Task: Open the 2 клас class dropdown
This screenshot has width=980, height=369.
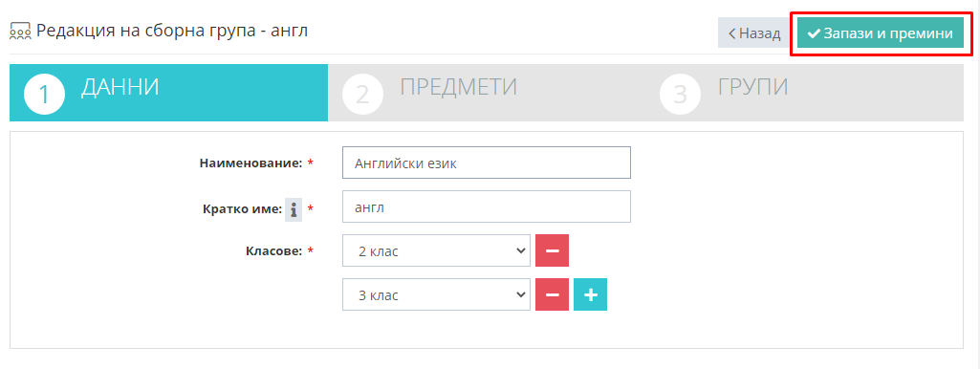Action: (436, 250)
